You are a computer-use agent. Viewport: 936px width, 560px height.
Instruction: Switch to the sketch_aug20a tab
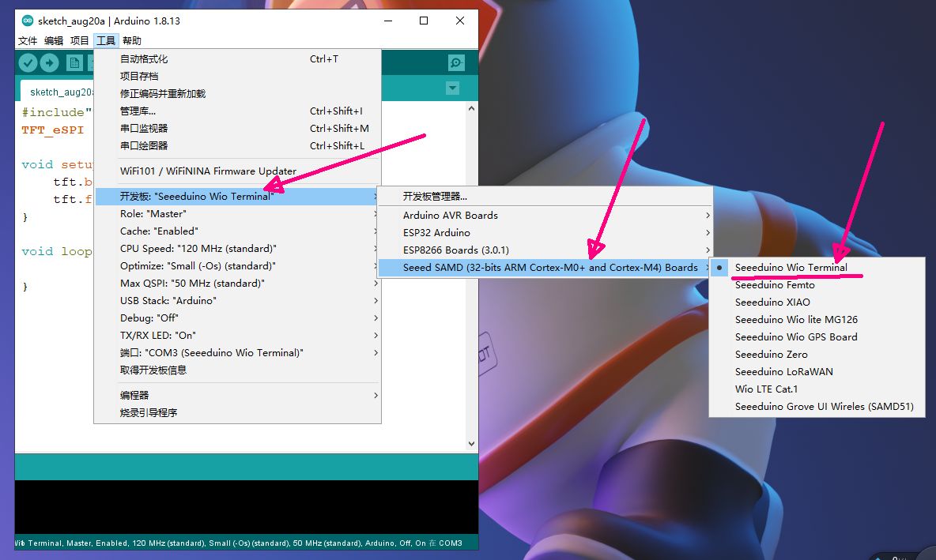pos(58,92)
